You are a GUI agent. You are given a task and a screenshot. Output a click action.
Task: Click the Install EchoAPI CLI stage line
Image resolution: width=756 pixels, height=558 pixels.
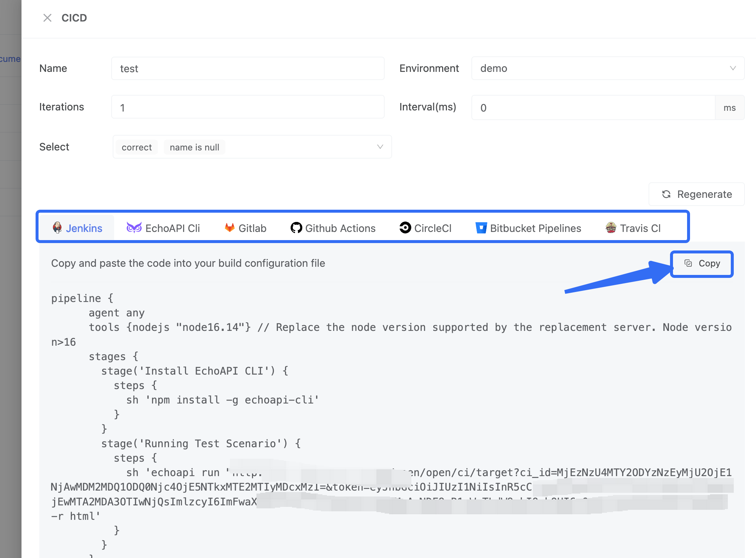coord(195,371)
